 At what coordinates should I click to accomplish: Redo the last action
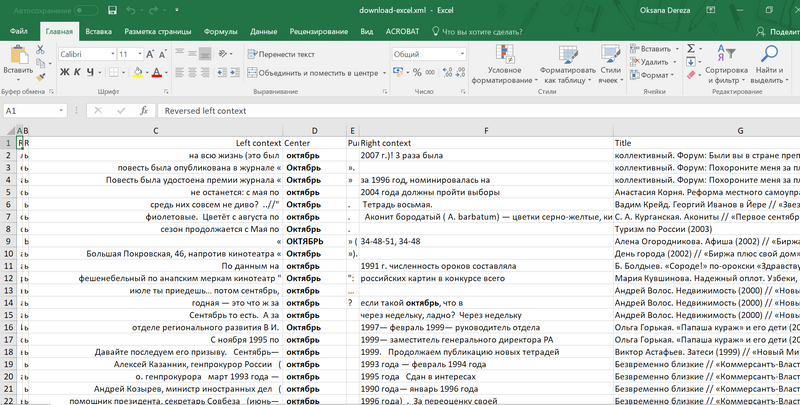pos(153,10)
